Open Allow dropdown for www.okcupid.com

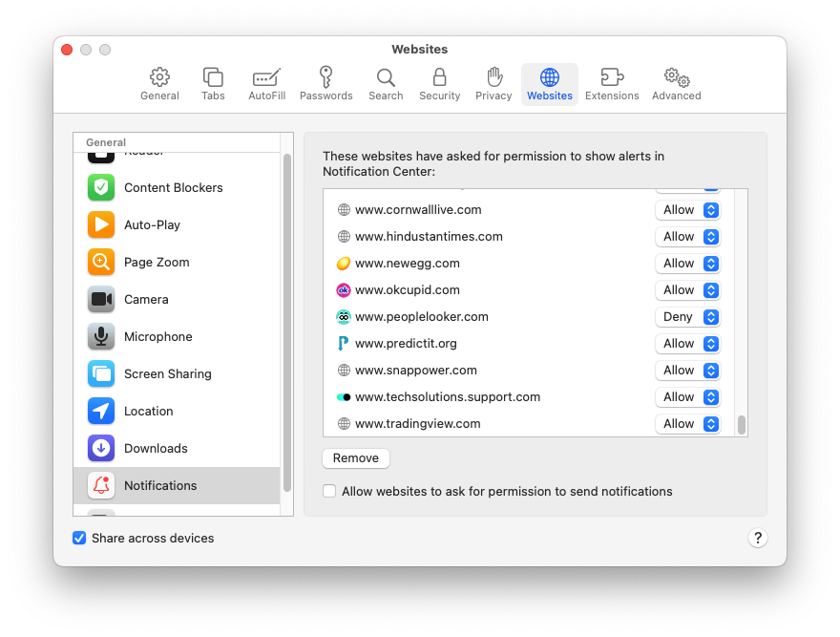(x=688, y=290)
